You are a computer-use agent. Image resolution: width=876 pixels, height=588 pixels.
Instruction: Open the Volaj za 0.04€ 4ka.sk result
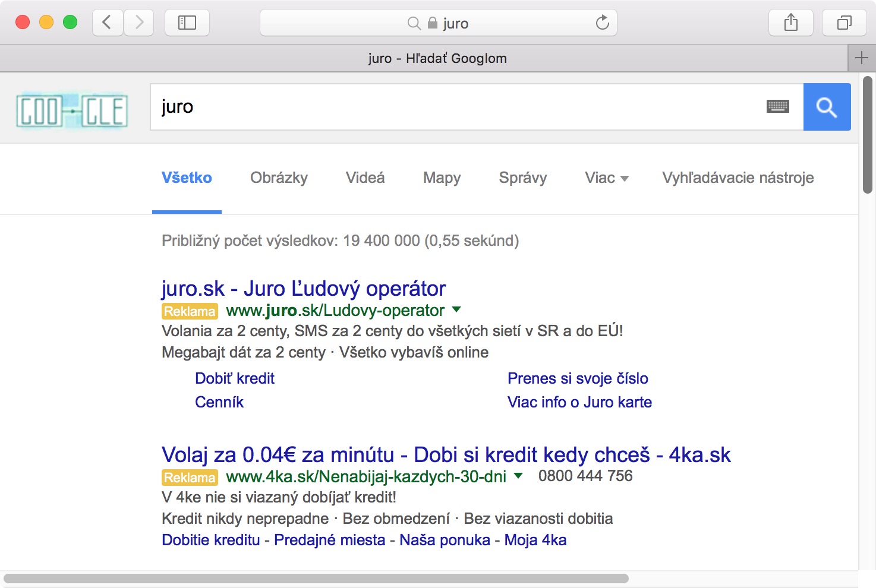pos(446,455)
